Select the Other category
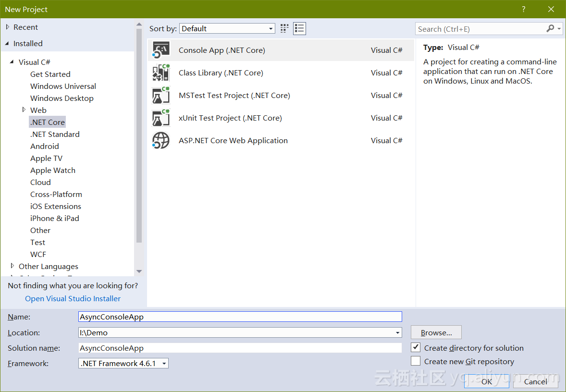Viewport: 566px width, 392px height. coord(40,230)
